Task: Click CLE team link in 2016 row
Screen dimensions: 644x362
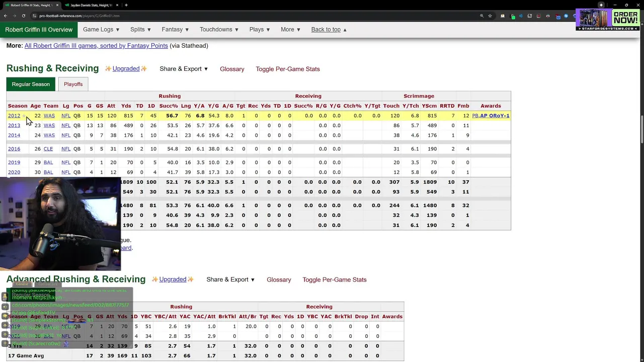Action: (48, 149)
